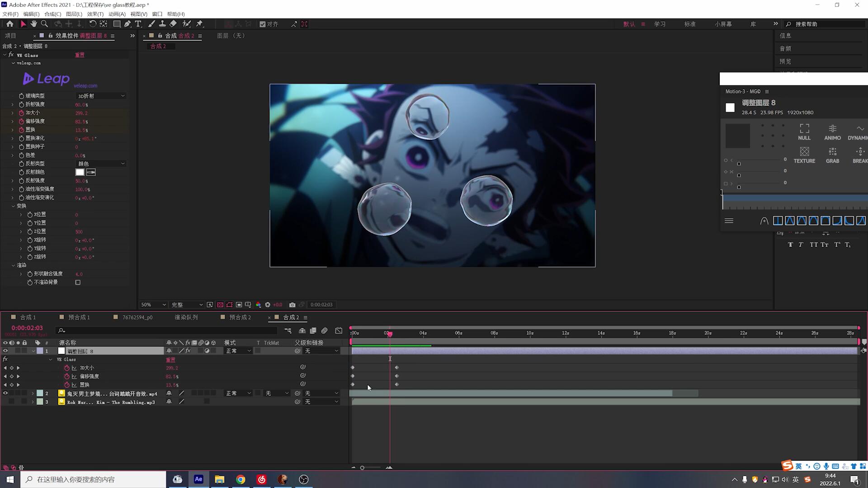Select the Selection arrow tool
Viewport: 868px width, 488px height.
pyautogui.click(x=23, y=24)
